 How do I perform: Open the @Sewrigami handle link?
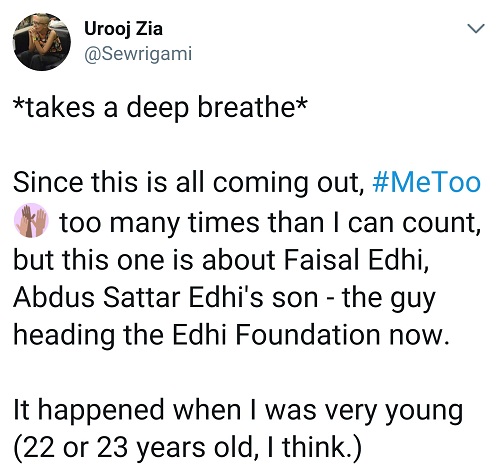138,53
